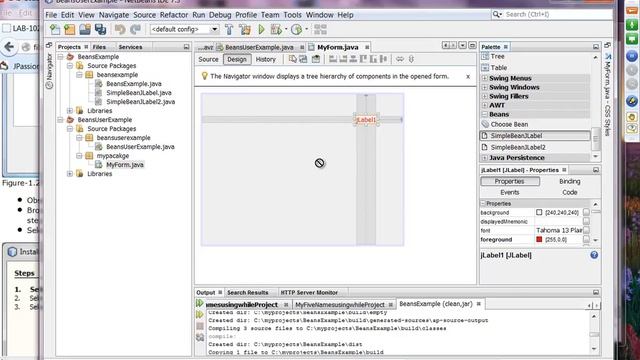Show the Properties section of jLabel1

tap(509, 181)
